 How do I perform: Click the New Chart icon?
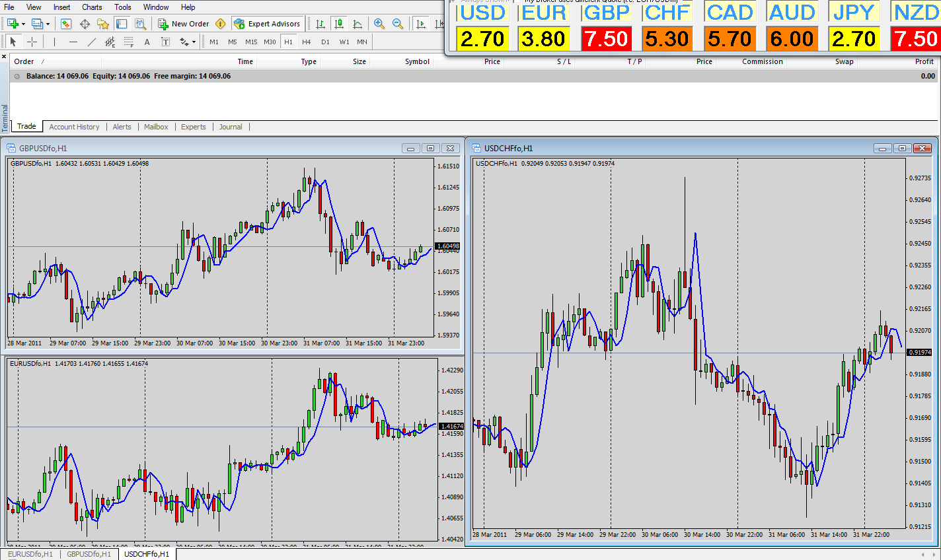point(13,24)
